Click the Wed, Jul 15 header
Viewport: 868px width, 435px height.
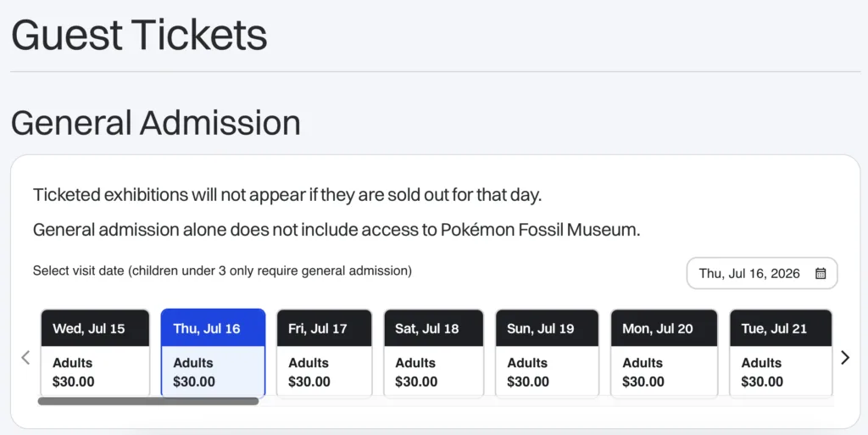[x=95, y=328]
